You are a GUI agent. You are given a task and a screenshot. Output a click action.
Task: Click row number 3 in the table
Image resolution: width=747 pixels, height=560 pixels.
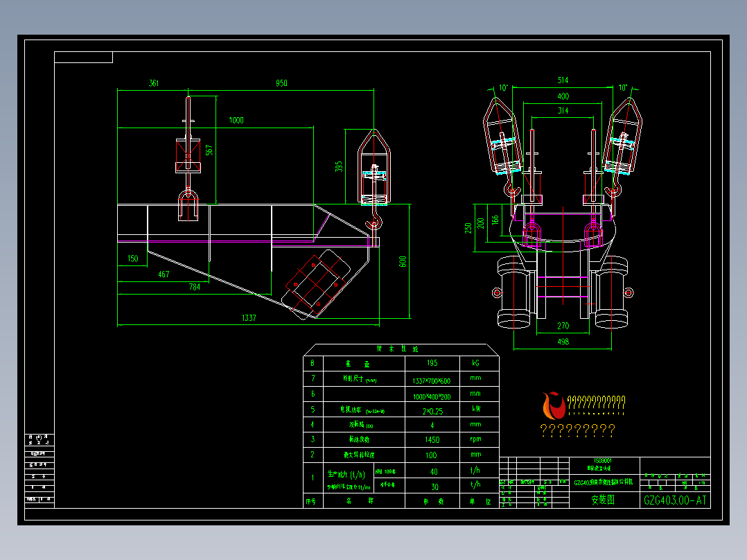click(x=313, y=439)
